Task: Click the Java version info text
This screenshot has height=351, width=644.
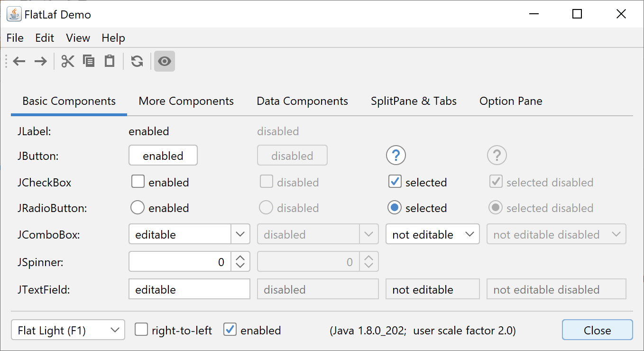Action: 423,331
